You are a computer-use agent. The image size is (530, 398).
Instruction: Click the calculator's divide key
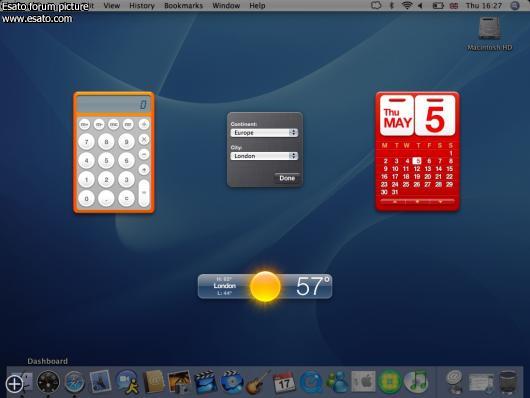tap(144, 124)
